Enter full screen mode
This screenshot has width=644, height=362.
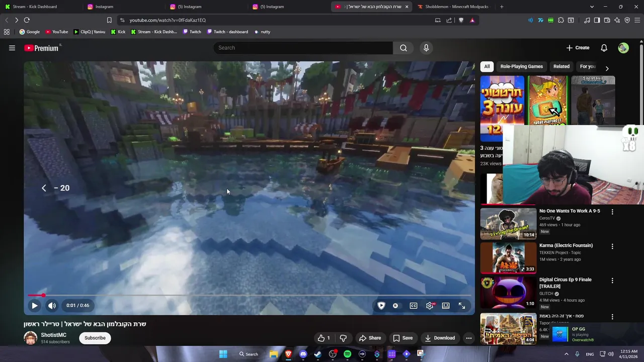462,305
